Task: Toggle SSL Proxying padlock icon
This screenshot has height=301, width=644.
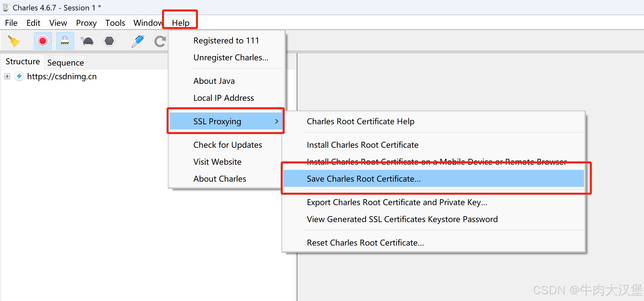Action: [x=65, y=41]
